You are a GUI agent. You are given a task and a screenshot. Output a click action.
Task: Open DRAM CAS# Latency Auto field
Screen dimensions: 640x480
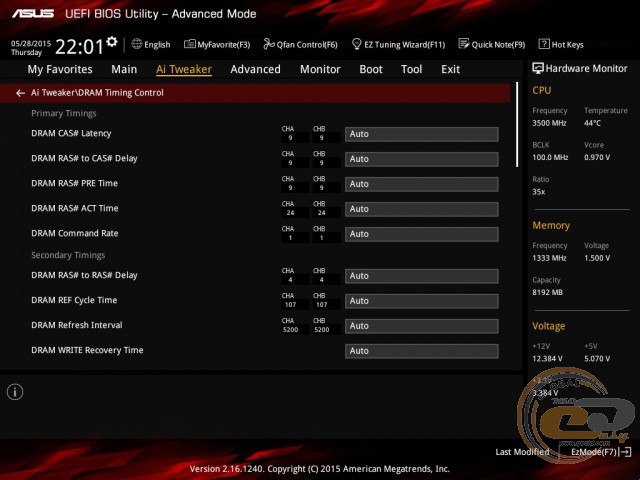(x=422, y=134)
